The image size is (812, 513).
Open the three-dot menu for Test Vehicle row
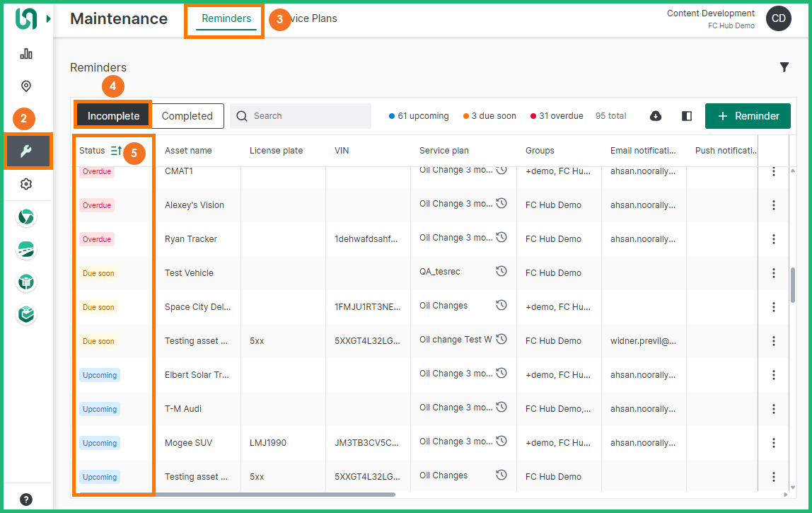click(x=774, y=273)
